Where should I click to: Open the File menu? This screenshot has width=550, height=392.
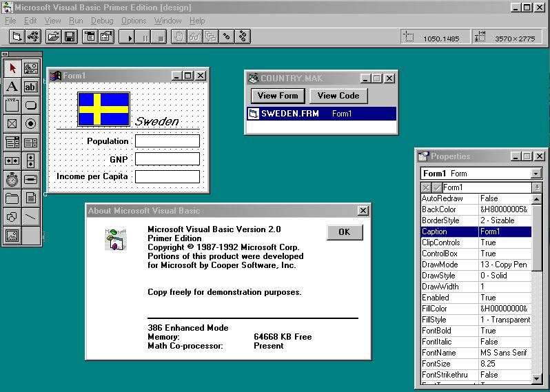tap(10, 21)
